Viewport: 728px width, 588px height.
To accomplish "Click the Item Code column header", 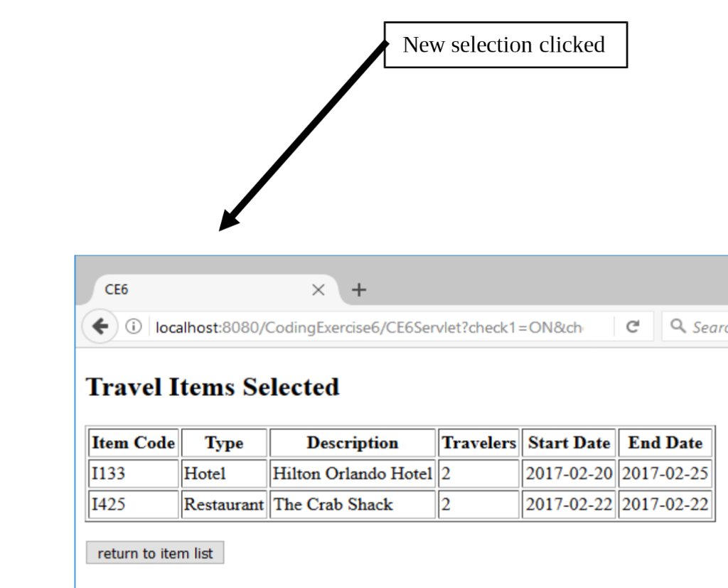I will (x=134, y=443).
